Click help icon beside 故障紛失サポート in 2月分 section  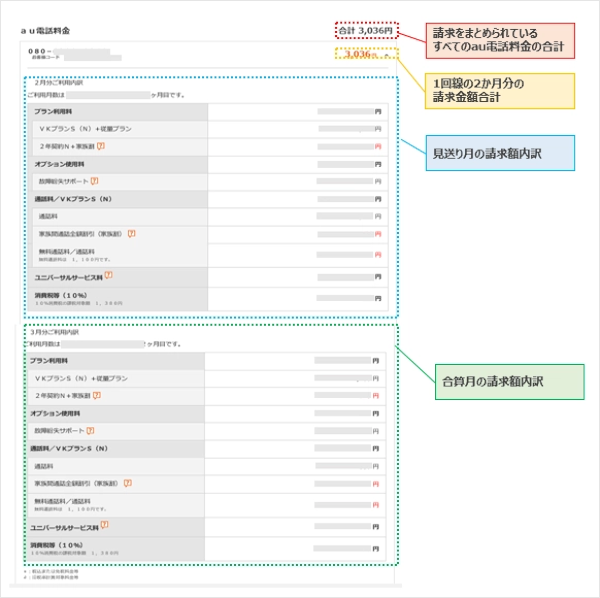94,181
